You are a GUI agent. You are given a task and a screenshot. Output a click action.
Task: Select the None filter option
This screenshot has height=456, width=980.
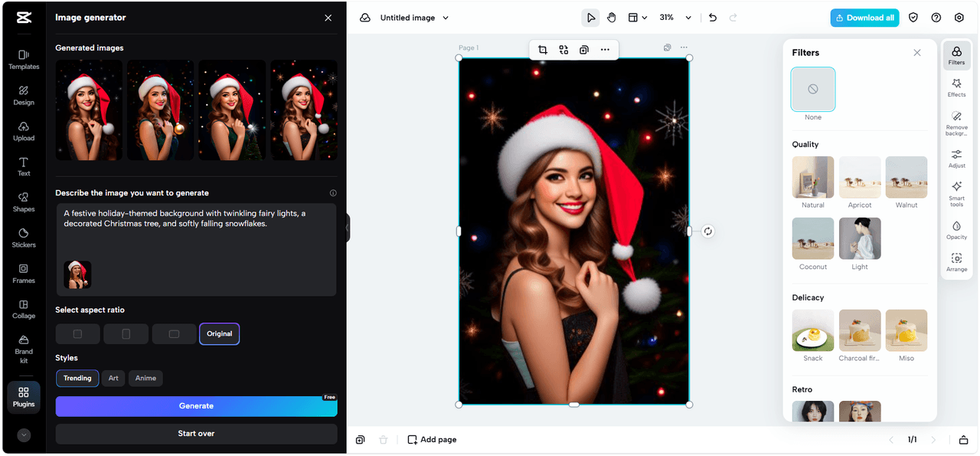coord(812,89)
